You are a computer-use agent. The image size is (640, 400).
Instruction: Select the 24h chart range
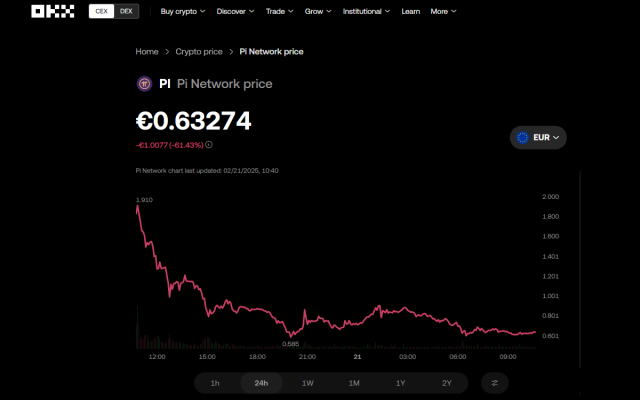click(x=261, y=382)
